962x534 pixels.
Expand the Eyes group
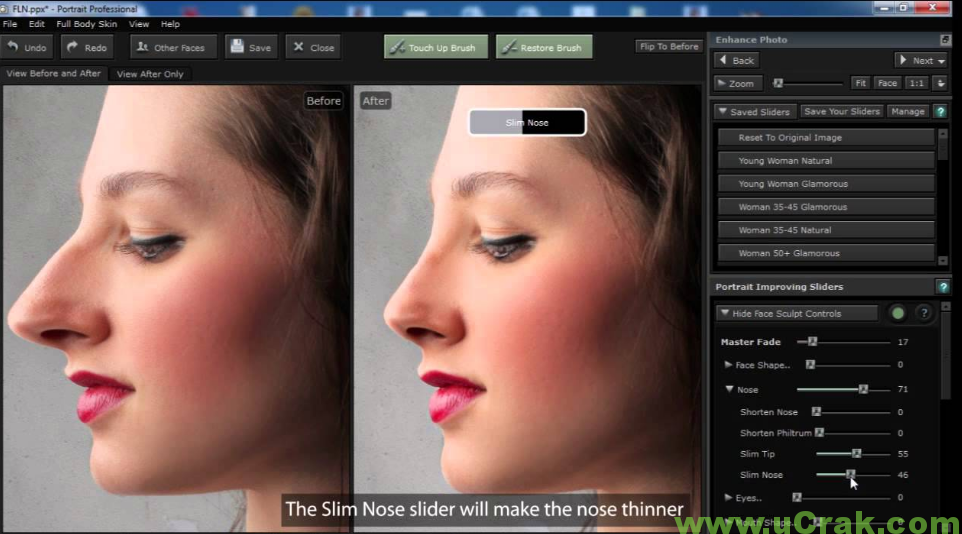point(728,498)
